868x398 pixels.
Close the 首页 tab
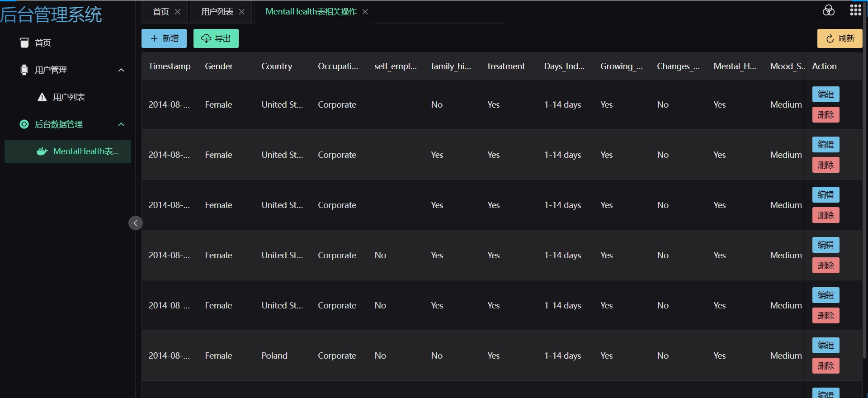178,12
